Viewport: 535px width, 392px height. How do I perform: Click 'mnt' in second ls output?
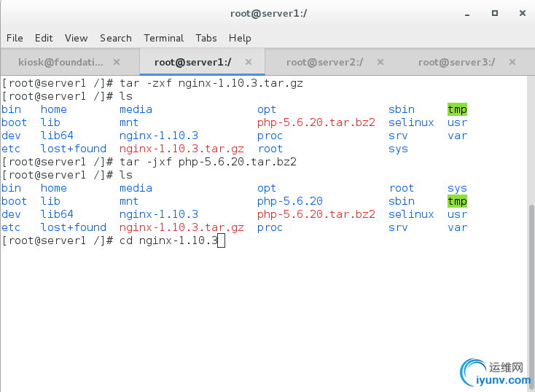pyautogui.click(x=129, y=201)
